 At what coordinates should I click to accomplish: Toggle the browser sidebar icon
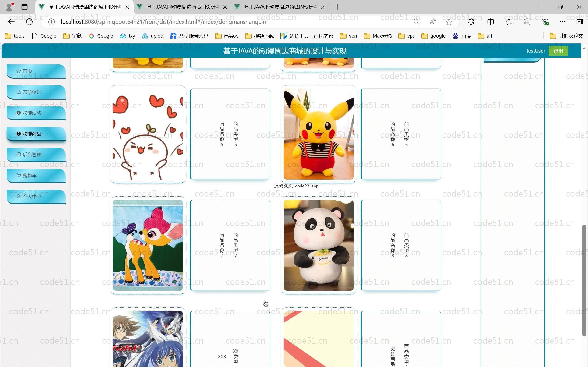(x=580, y=22)
